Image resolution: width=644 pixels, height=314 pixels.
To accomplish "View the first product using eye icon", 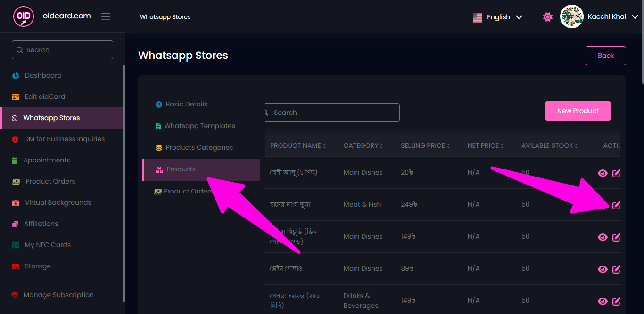I will point(602,173).
